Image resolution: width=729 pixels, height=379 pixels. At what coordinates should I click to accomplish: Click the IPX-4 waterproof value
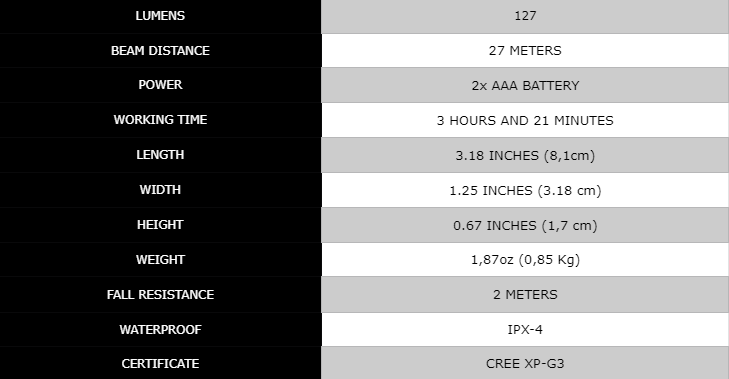tap(525, 330)
